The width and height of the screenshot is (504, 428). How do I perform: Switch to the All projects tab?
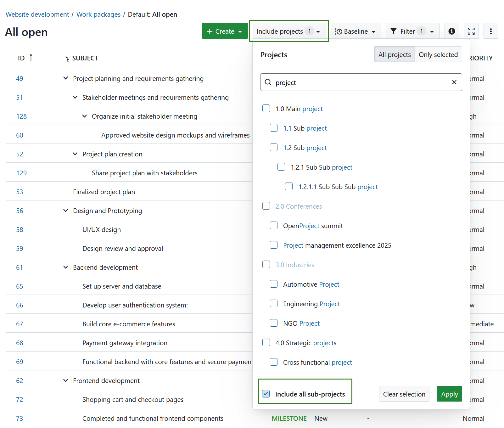pos(394,54)
